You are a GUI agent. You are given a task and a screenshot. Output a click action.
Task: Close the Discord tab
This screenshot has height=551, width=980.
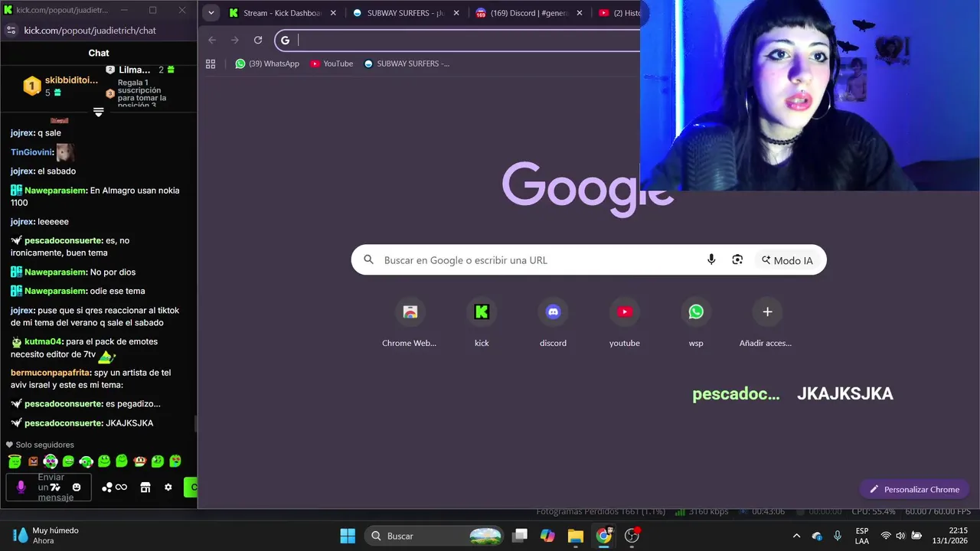pyautogui.click(x=580, y=13)
